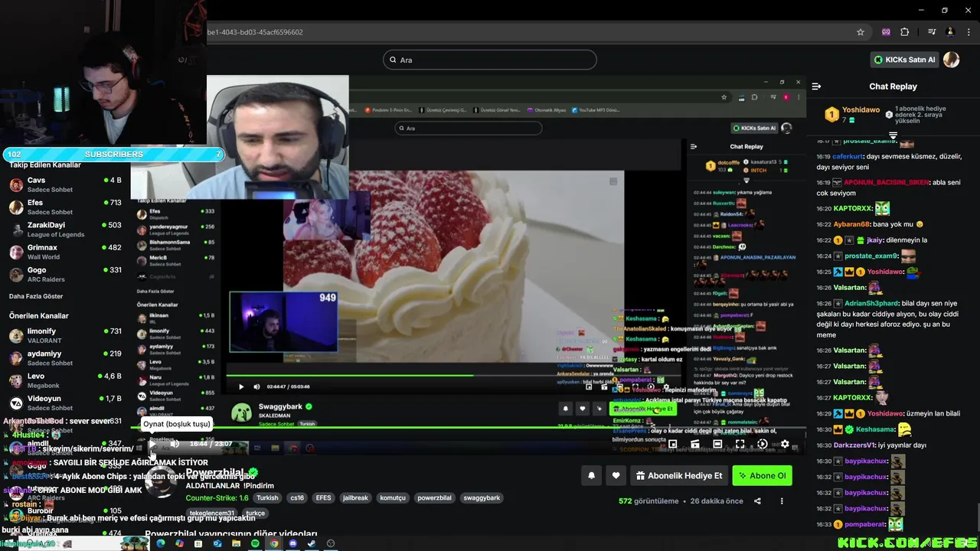Open Efes channel in sidebar
Image resolution: width=980 pixels, height=551 pixels.
pos(65,207)
